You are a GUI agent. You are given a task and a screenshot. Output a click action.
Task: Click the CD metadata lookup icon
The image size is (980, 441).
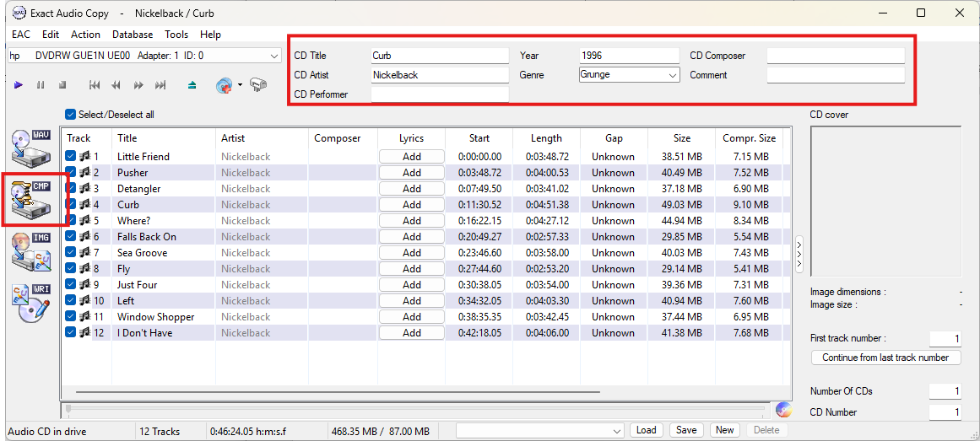pos(225,85)
